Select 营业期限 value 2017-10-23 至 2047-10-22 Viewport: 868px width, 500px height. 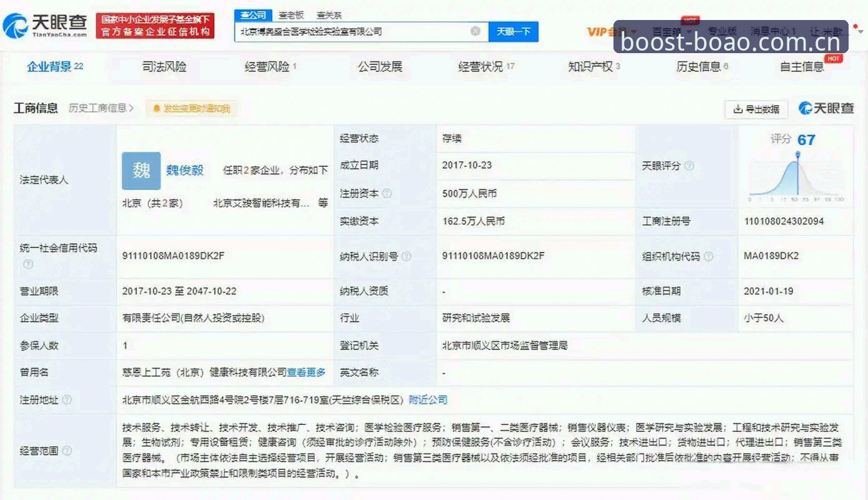[179, 291]
